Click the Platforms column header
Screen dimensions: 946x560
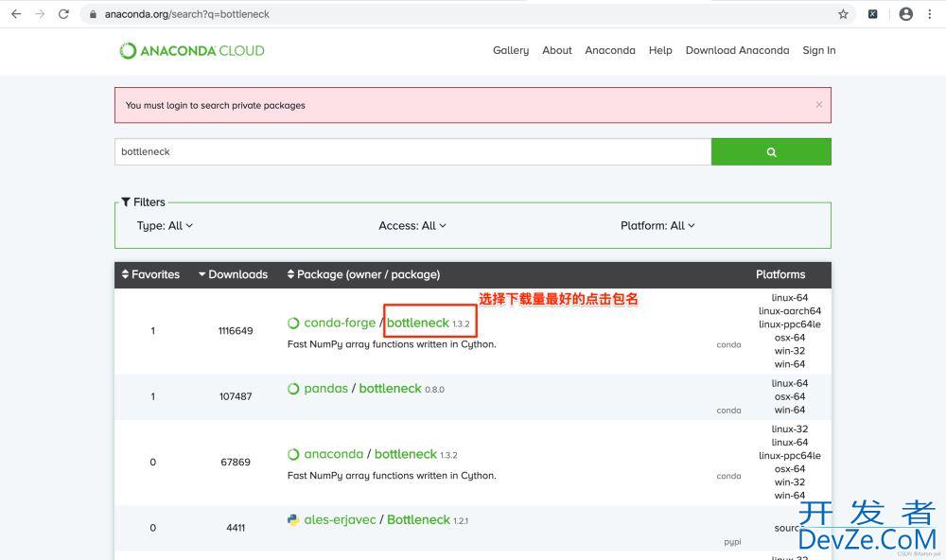click(780, 274)
